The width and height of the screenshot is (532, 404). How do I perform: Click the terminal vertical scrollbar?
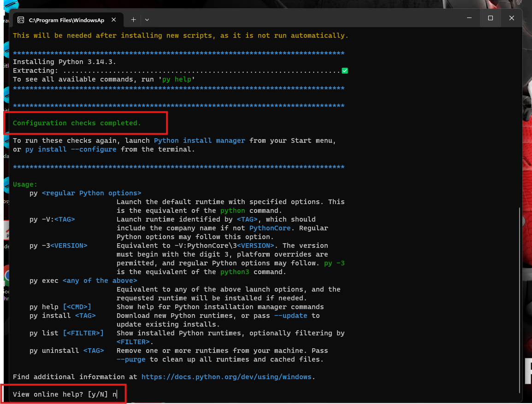[x=520, y=299]
